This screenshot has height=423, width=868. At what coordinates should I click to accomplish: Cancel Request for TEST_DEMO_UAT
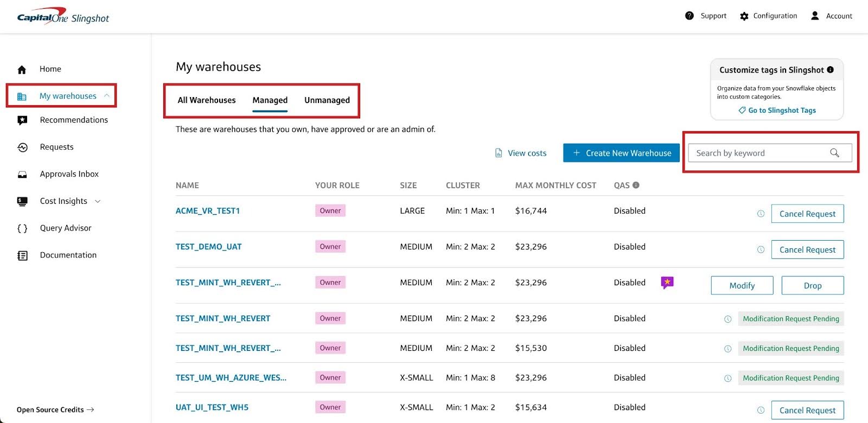pos(807,249)
